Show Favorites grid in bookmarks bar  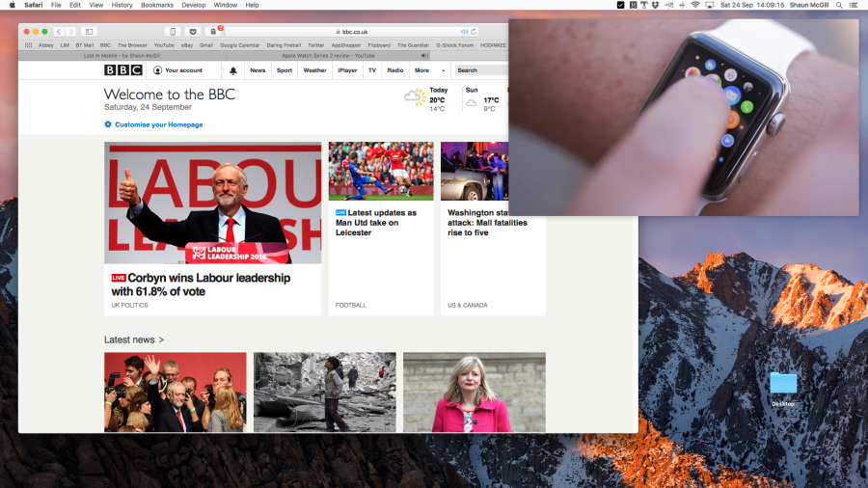28,45
